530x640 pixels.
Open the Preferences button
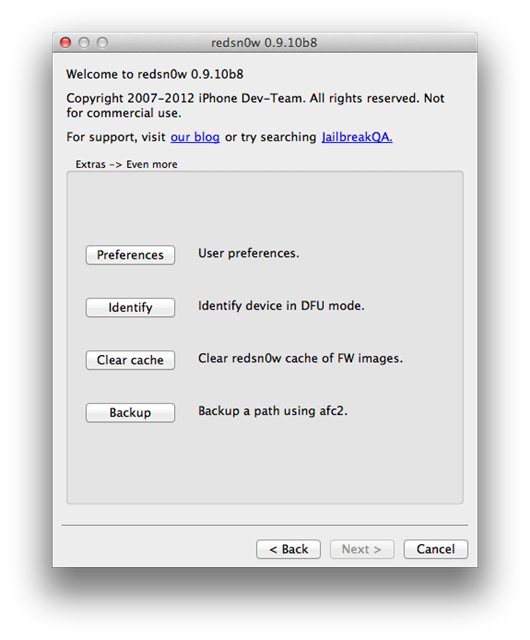130,255
